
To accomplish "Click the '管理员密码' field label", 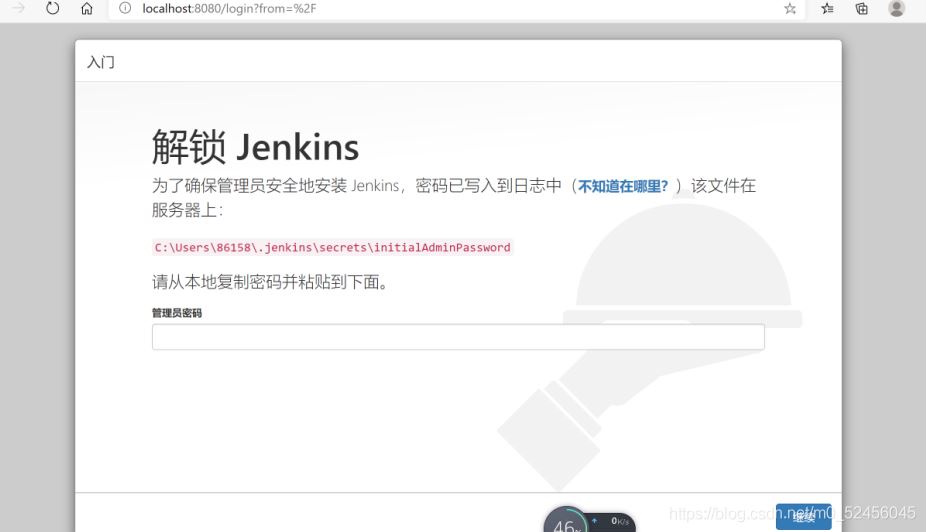I will pos(177,313).
